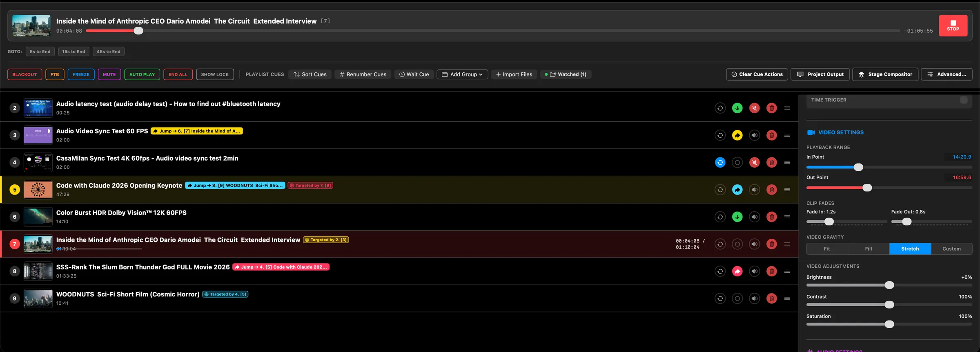Click green down-arrow action on Audio latency test cue
Viewport: 980px width, 352px height.
point(737,108)
